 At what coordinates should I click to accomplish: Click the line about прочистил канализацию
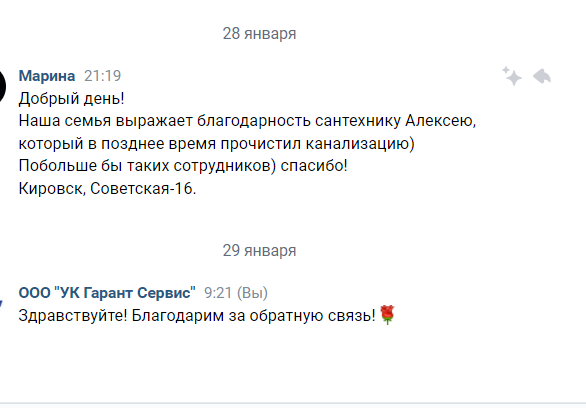pyautogui.click(x=216, y=144)
